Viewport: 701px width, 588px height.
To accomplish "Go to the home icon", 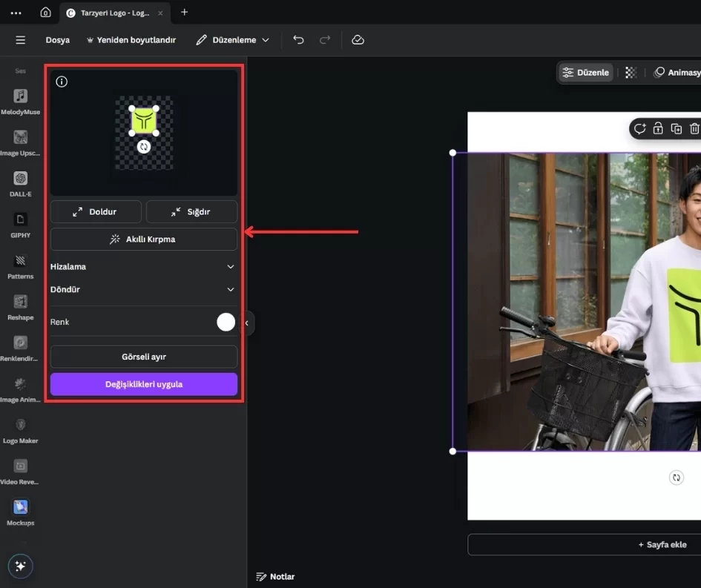I will click(x=45, y=13).
